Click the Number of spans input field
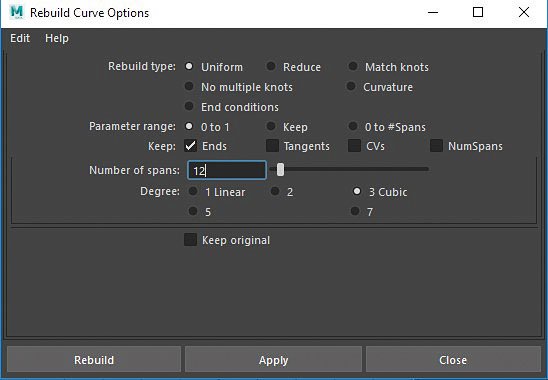The height and width of the screenshot is (380, 548). click(x=227, y=170)
